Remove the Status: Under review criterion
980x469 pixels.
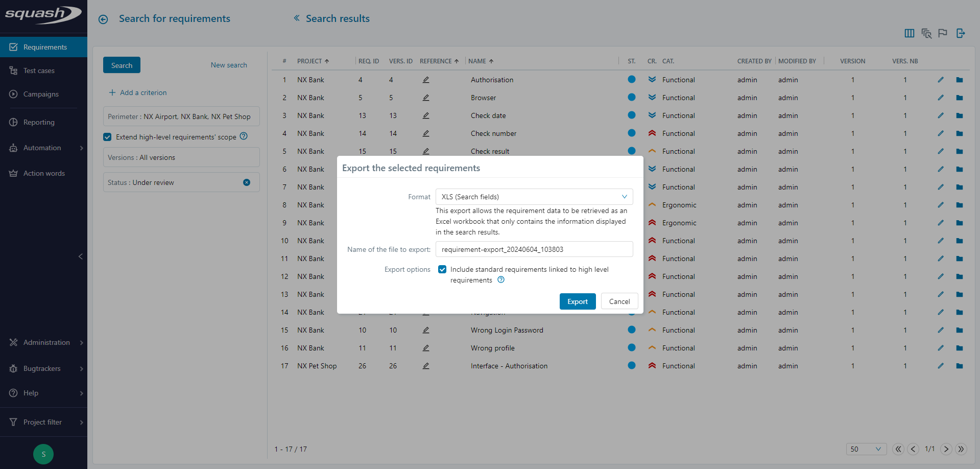[x=247, y=182]
